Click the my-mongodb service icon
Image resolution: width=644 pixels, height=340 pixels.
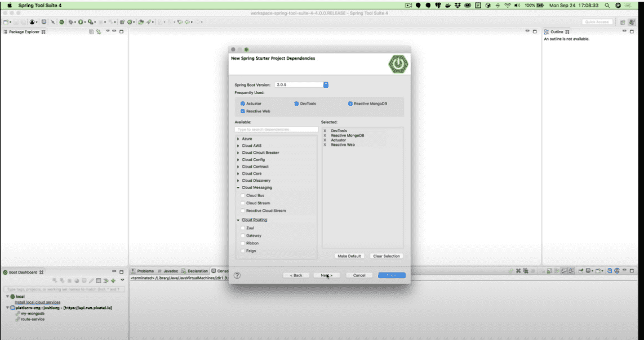click(17, 314)
